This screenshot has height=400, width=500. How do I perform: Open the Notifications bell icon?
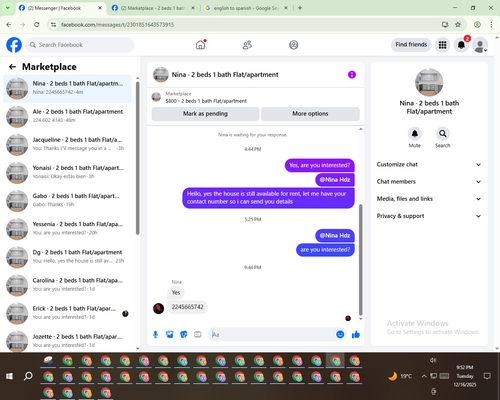tap(461, 45)
